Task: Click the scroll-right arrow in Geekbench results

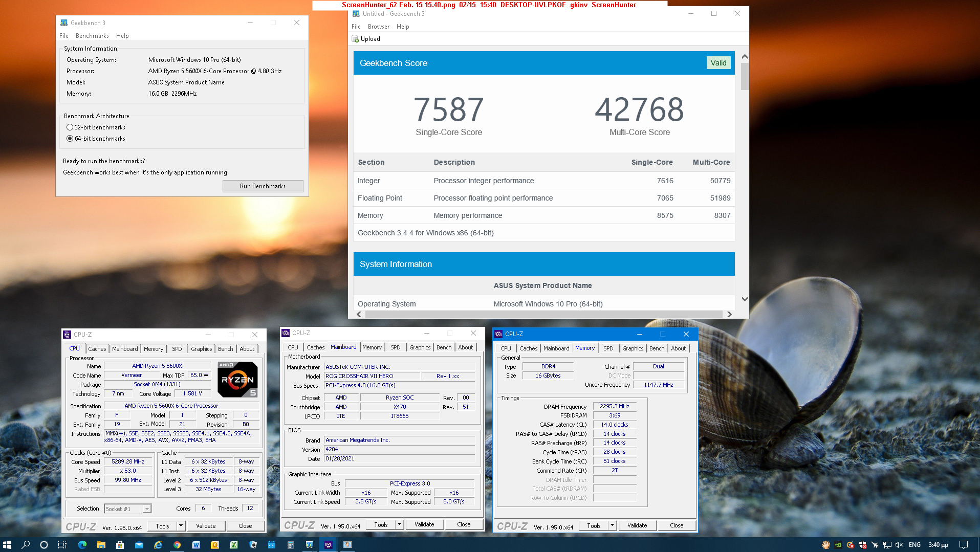Action: pos(729,314)
